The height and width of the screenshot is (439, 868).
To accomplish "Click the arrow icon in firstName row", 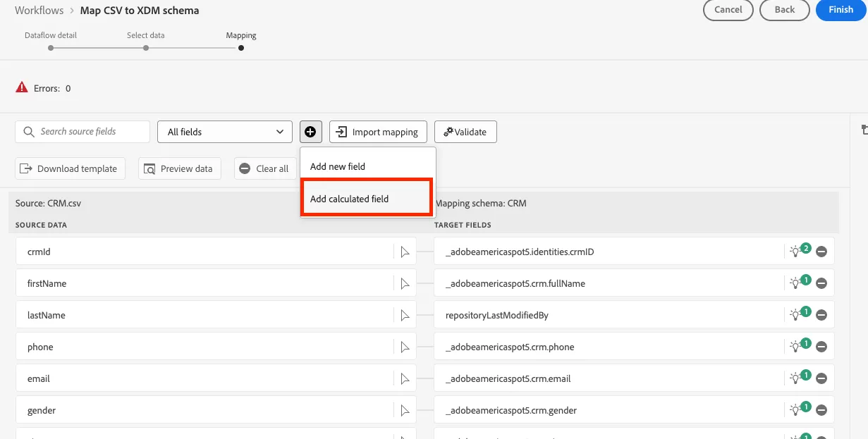I will click(405, 283).
